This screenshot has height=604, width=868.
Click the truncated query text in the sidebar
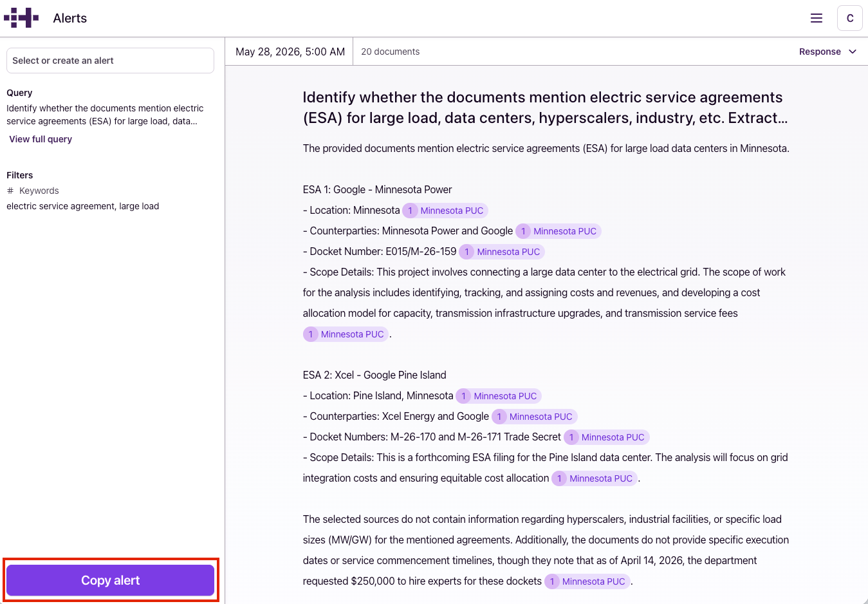tap(105, 115)
